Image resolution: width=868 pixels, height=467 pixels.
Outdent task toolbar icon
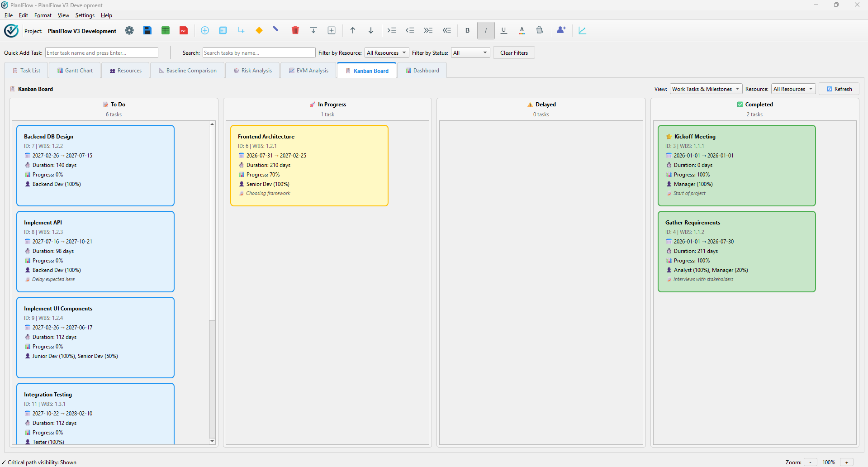coord(410,30)
